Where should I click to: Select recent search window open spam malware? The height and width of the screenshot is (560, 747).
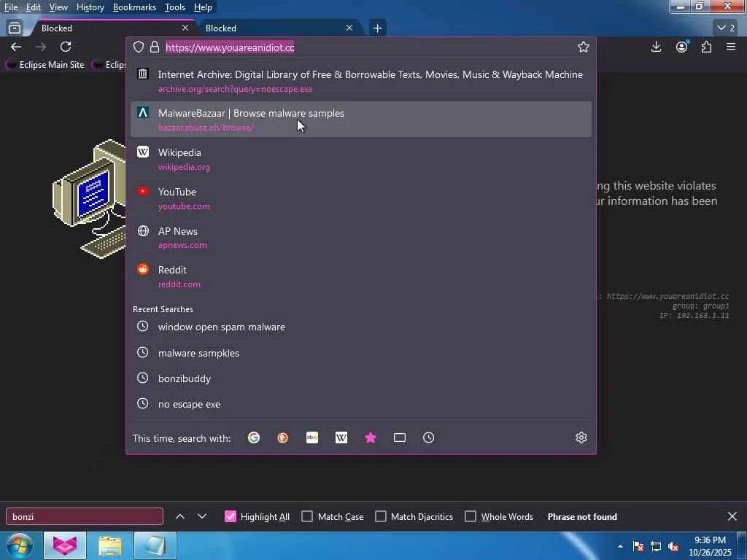pos(361,327)
